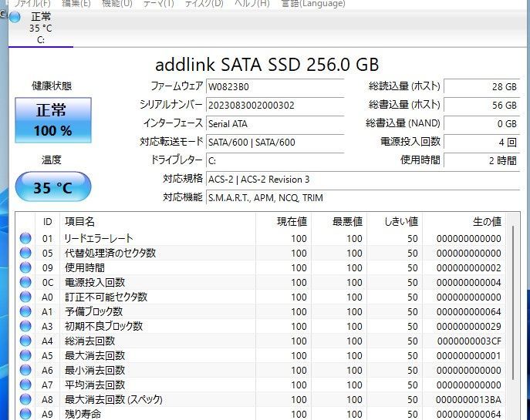Viewport: 530px width, 420px height.
Task: Open the 機能(U) menu
Action: point(117,3)
